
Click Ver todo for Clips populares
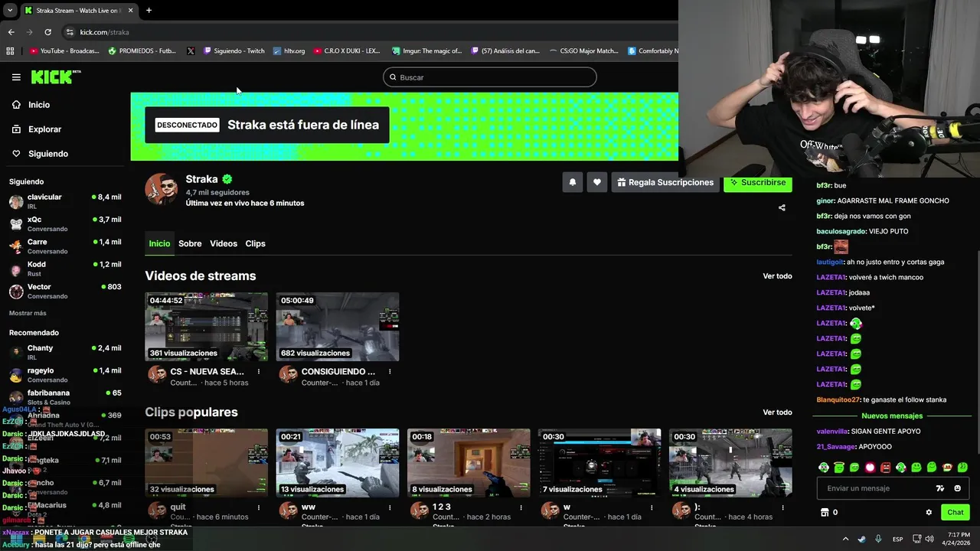[x=777, y=412]
